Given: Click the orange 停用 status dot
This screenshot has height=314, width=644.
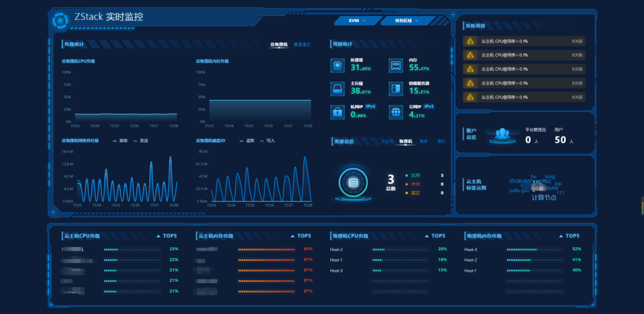Looking at the screenshot, I should 407,184.
